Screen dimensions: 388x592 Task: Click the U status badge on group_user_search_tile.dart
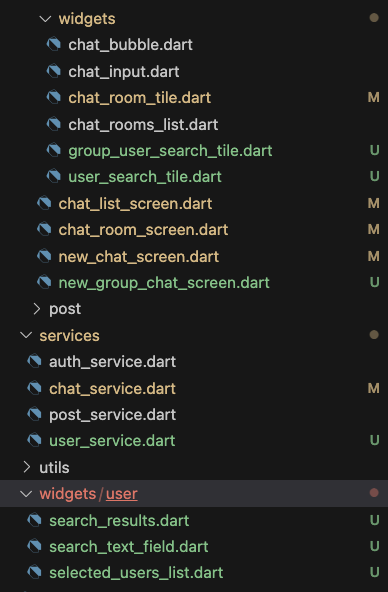pos(374,150)
